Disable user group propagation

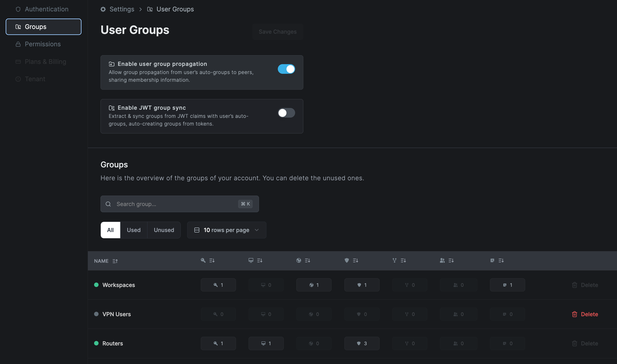[x=286, y=69]
